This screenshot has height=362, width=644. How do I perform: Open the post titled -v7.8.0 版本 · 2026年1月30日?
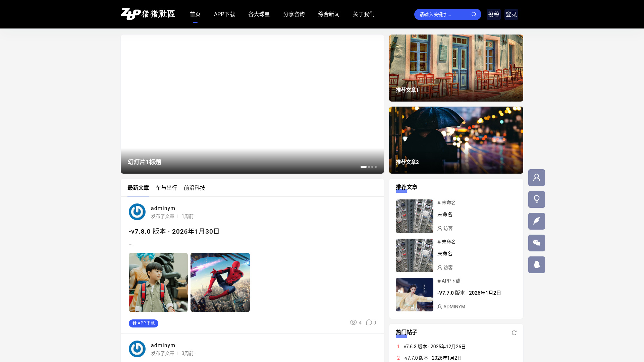174,231
